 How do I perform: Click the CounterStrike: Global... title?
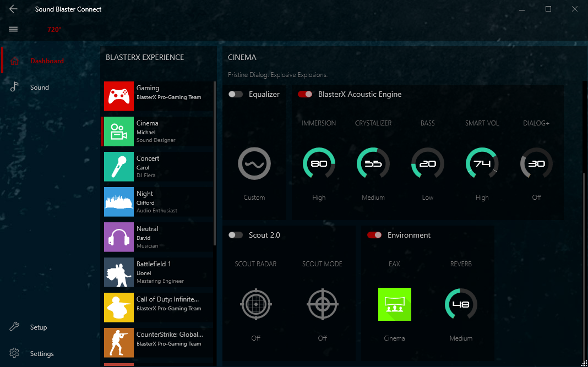(x=170, y=335)
